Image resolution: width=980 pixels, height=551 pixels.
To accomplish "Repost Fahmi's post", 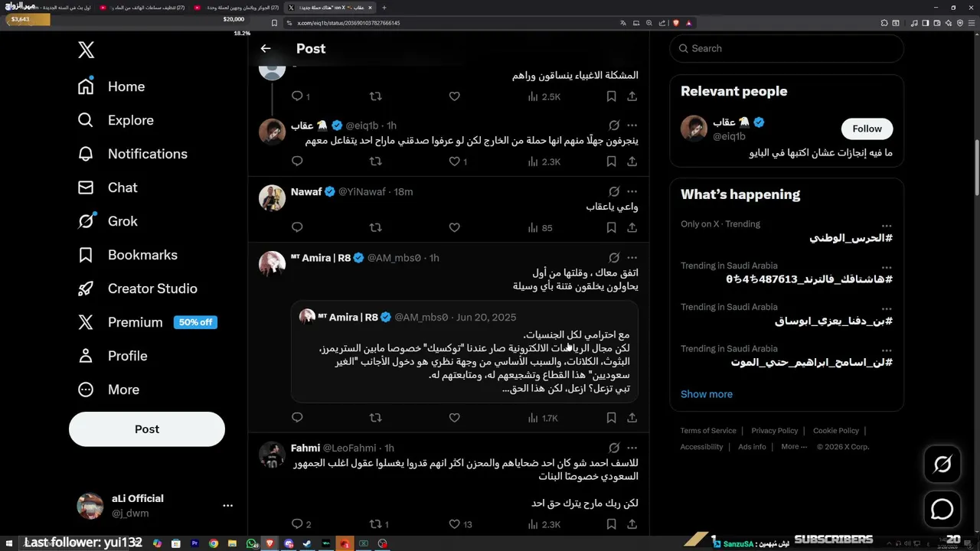I will click(x=378, y=524).
